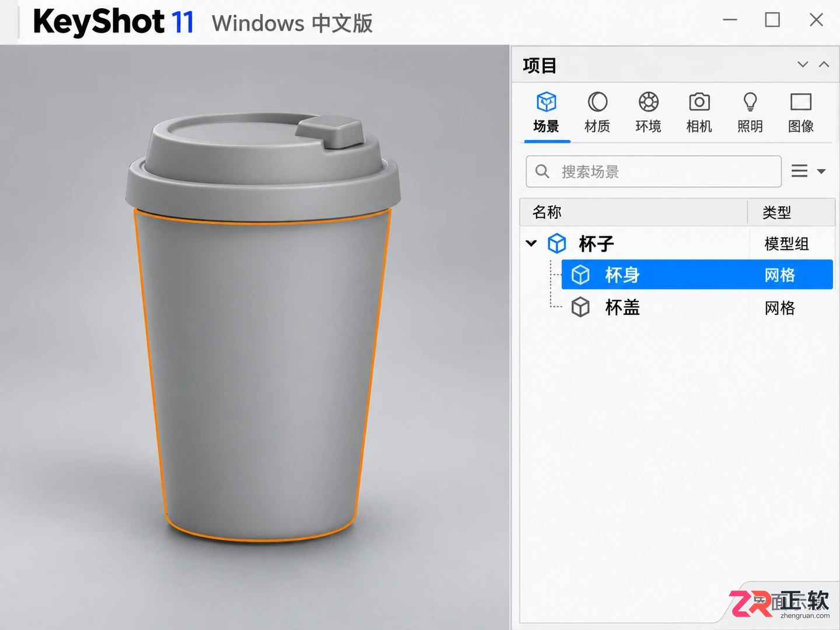The image size is (840, 630).
Task: Click the 类型 column header
Action: tap(792, 212)
